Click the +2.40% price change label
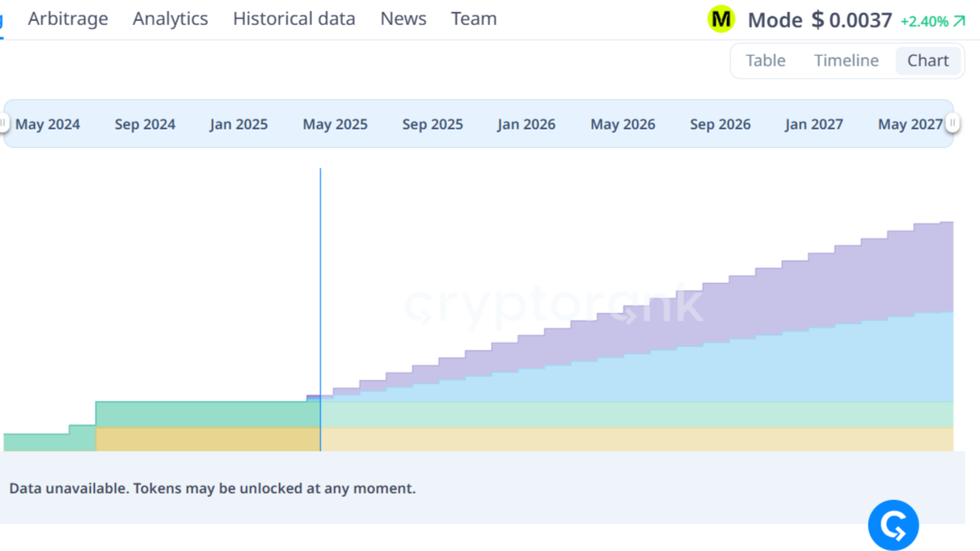This screenshot has height=551, width=980. point(923,22)
